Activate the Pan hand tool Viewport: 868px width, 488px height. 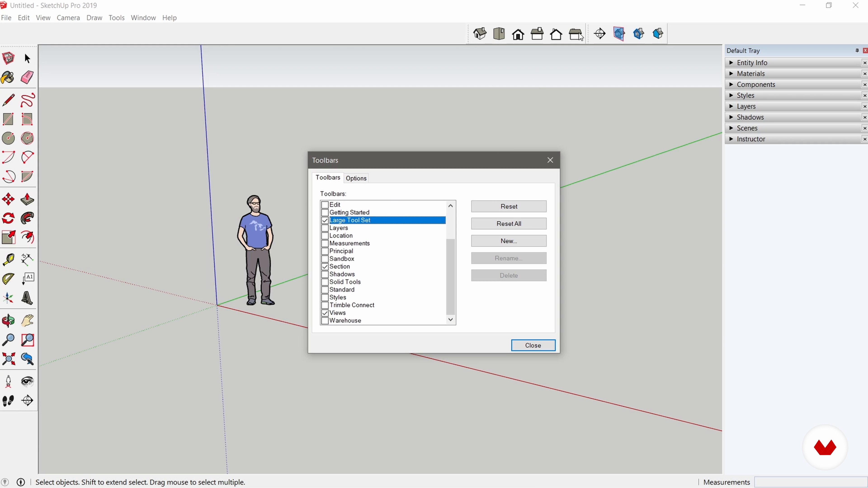click(x=27, y=321)
